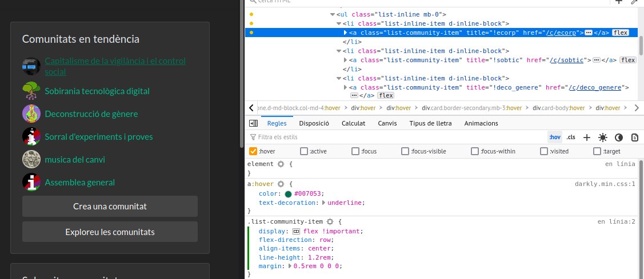
Task: Toggle light color scheme simulation sun icon
Action: click(602, 138)
